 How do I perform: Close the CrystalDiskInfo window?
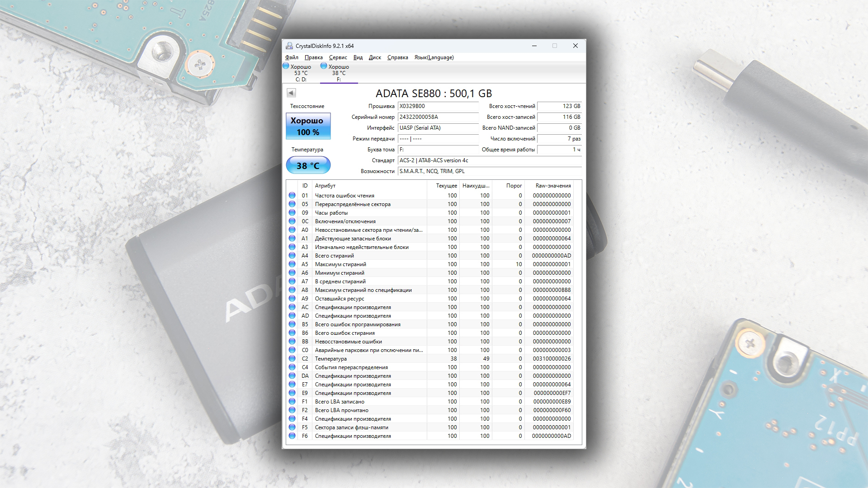click(576, 46)
